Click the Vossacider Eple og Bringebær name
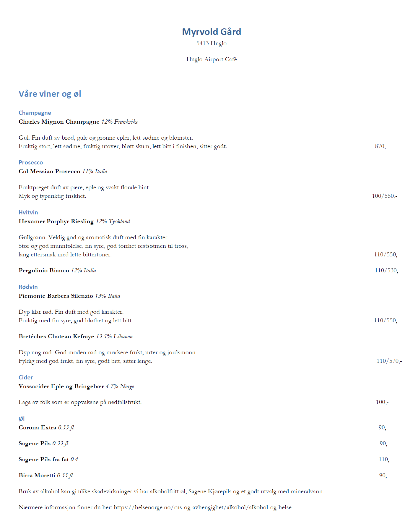Screen dimensions: 418x532 pyautogui.click(x=61, y=387)
